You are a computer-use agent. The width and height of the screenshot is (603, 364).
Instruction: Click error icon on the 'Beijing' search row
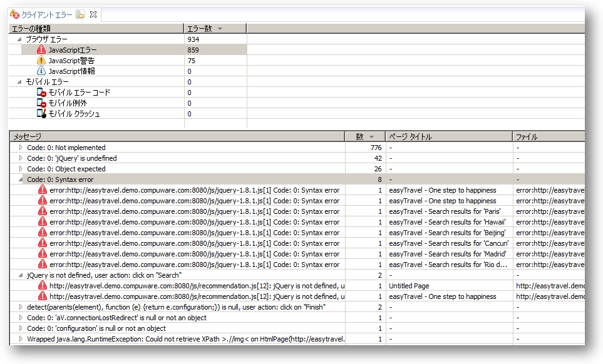(x=43, y=232)
